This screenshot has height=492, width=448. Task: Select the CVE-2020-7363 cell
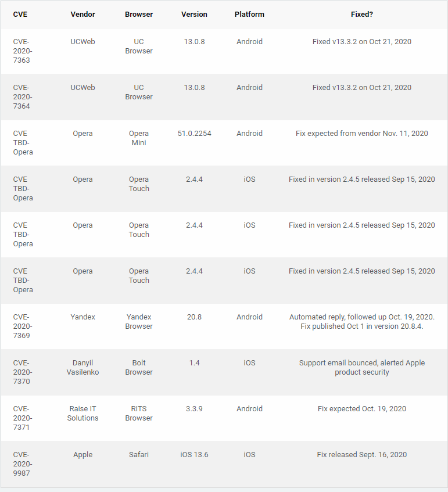pyautogui.click(x=23, y=51)
